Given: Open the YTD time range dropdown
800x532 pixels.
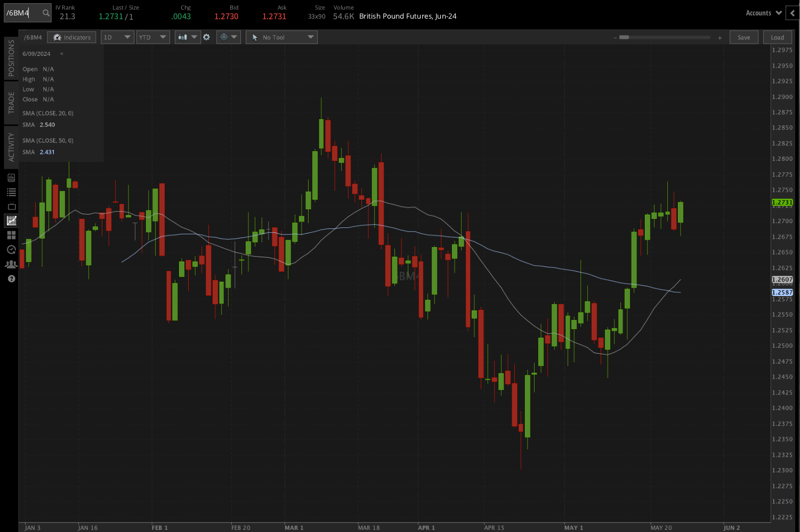Looking at the screenshot, I should (x=153, y=37).
